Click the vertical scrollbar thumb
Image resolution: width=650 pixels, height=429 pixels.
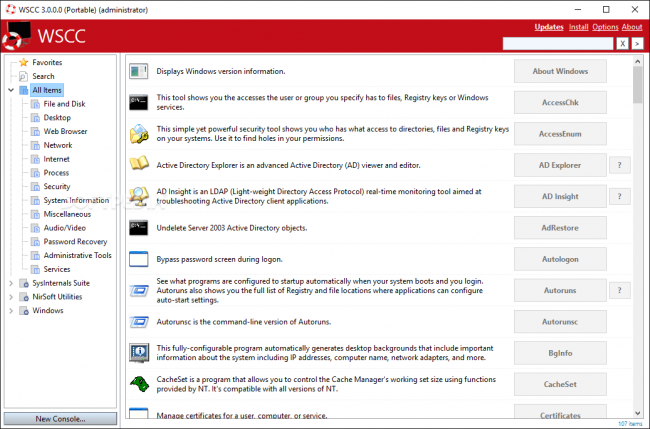pos(638,85)
